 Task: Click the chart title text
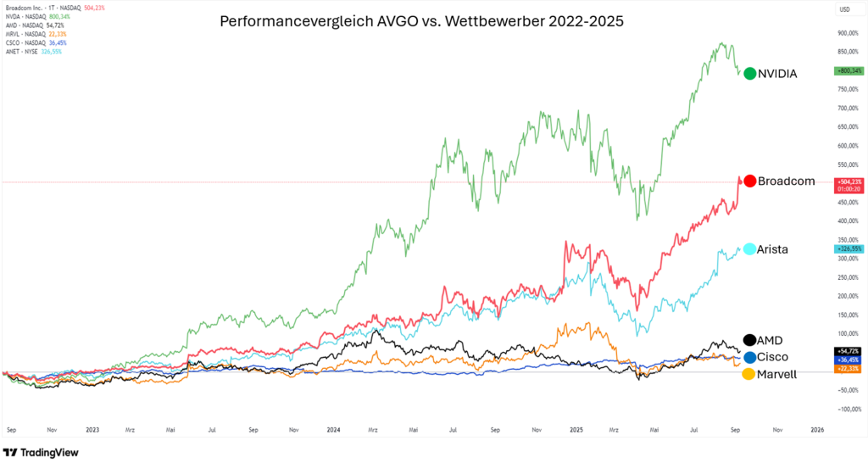(x=421, y=21)
